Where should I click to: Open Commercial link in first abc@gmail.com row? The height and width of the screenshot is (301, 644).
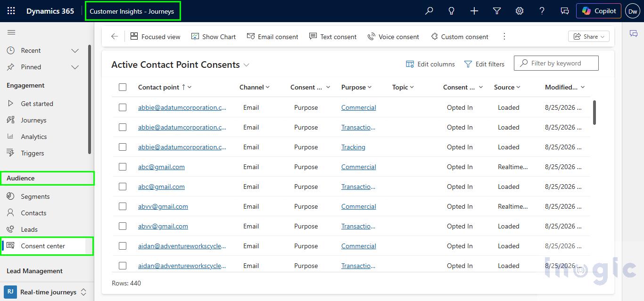click(x=358, y=167)
